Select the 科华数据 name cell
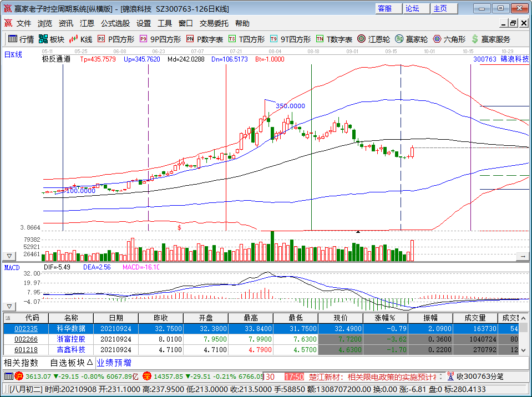The image size is (532, 397). tap(71, 329)
